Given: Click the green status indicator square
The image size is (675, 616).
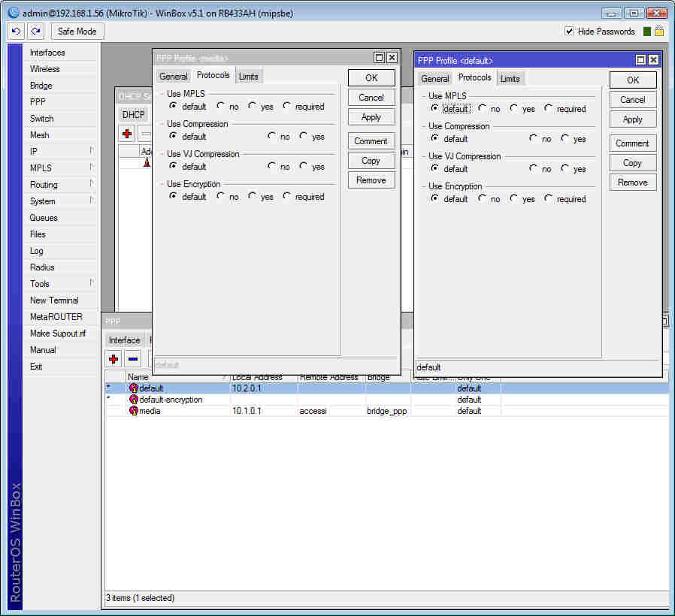Looking at the screenshot, I should (646, 32).
